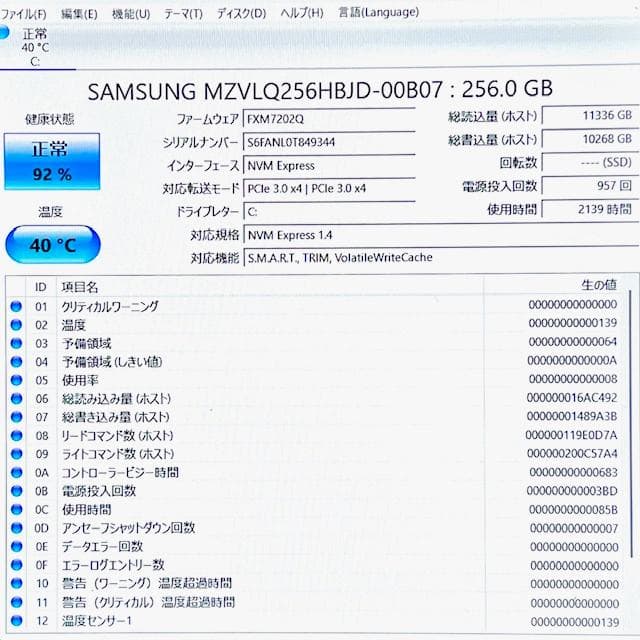The image size is (640, 640).
Task: Click the standard field NVM Express 1.4
Action: [x=441, y=235]
